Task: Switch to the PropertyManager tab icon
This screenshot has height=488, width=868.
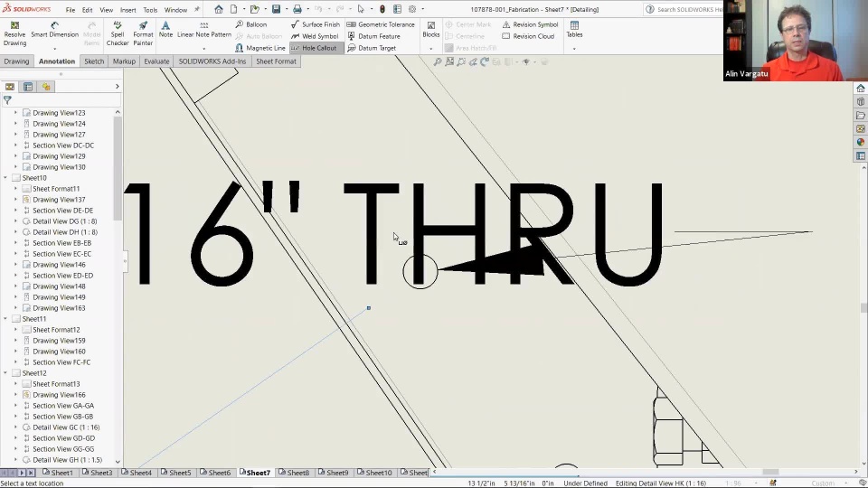Action: [x=28, y=87]
